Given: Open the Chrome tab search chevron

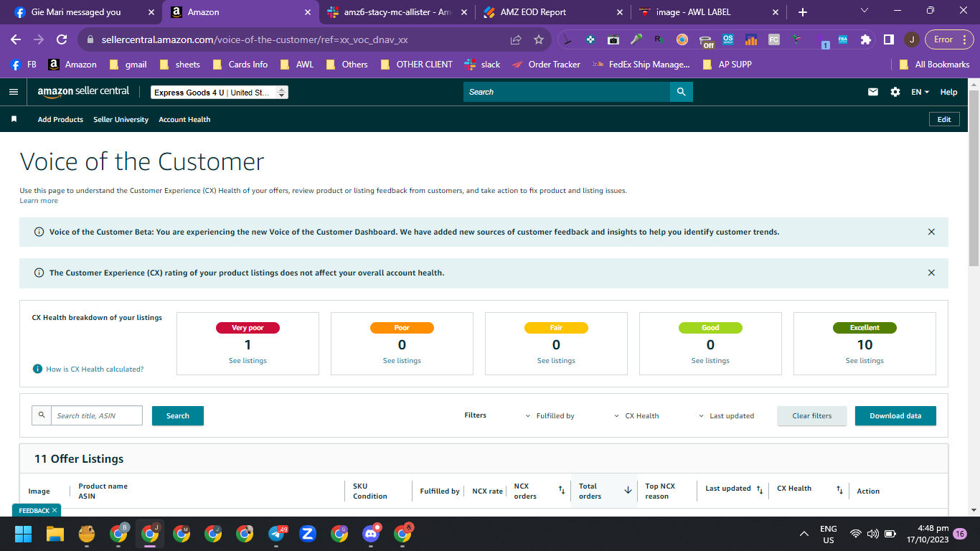Looking at the screenshot, I should click(x=864, y=11).
